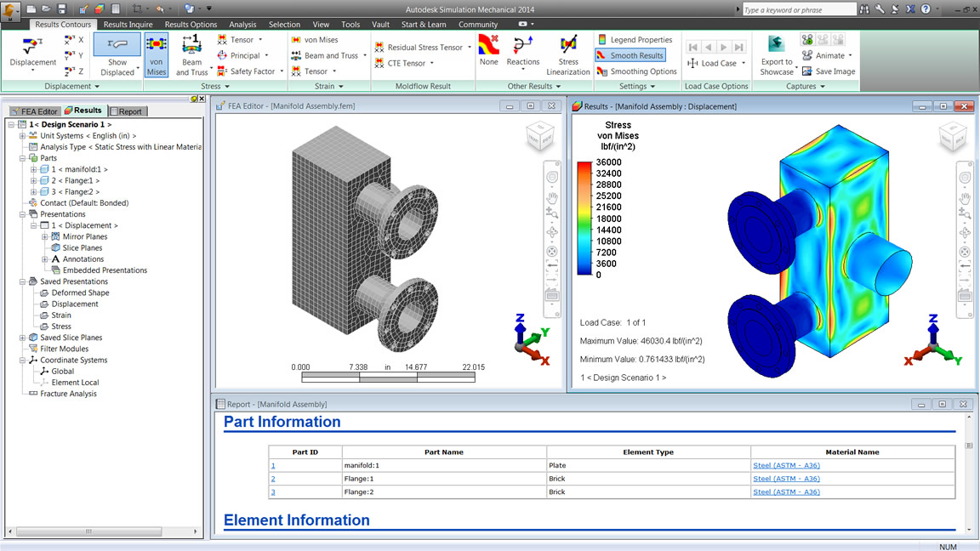Open the FEA Editor browser tab
This screenshot has width=980, height=551.
[34, 111]
